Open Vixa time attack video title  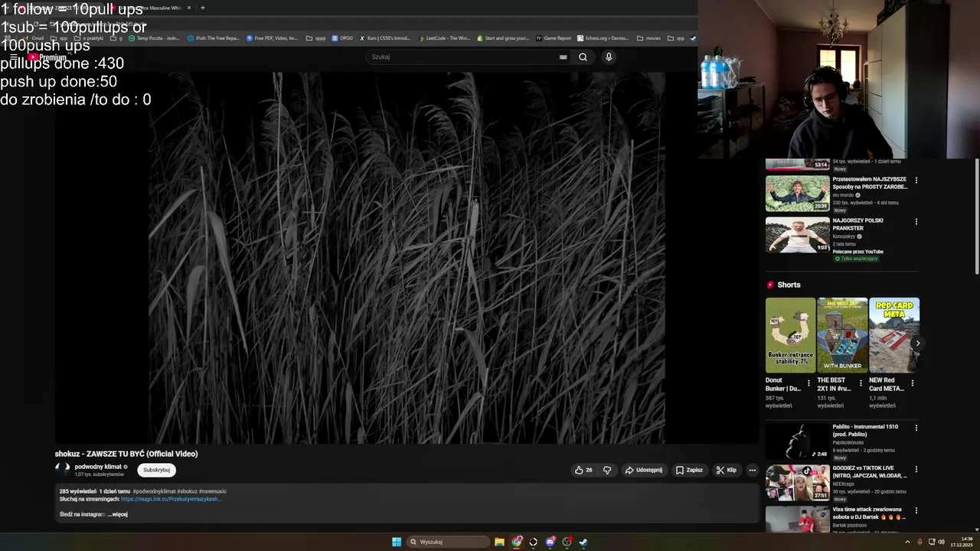click(x=869, y=513)
